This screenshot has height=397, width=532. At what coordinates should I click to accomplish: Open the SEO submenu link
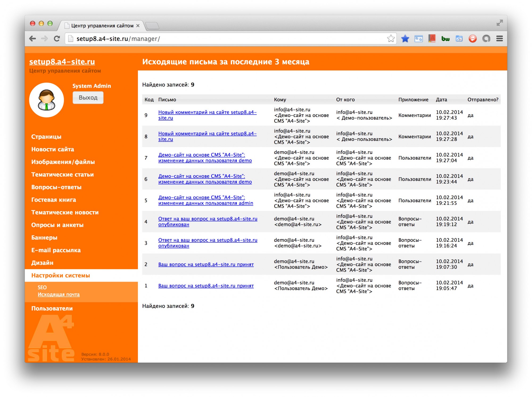pos(42,287)
